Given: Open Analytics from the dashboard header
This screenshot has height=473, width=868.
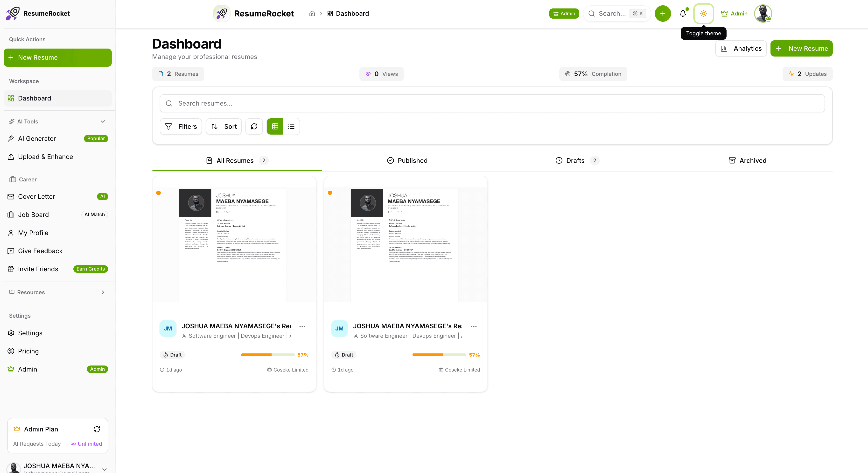Looking at the screenshot, I should pyautogui.click(x=741, y=48).
